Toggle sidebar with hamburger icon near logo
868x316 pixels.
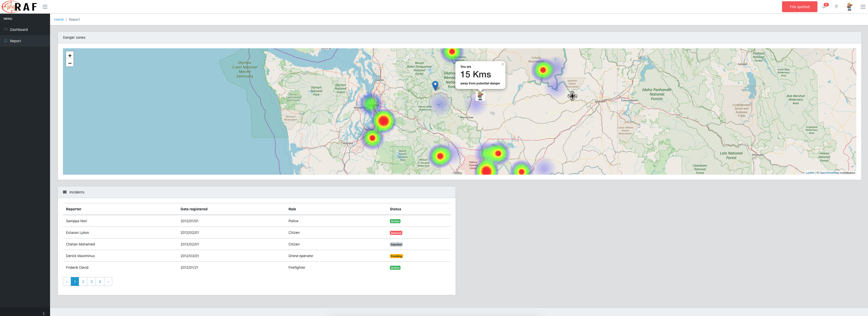pyautogui.click(x=45, y=7)
